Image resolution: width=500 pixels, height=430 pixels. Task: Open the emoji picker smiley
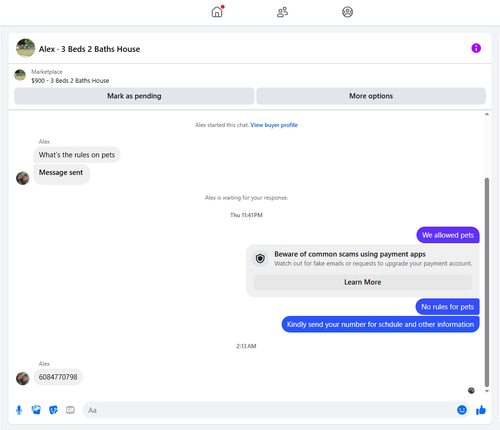pos(462,410)
